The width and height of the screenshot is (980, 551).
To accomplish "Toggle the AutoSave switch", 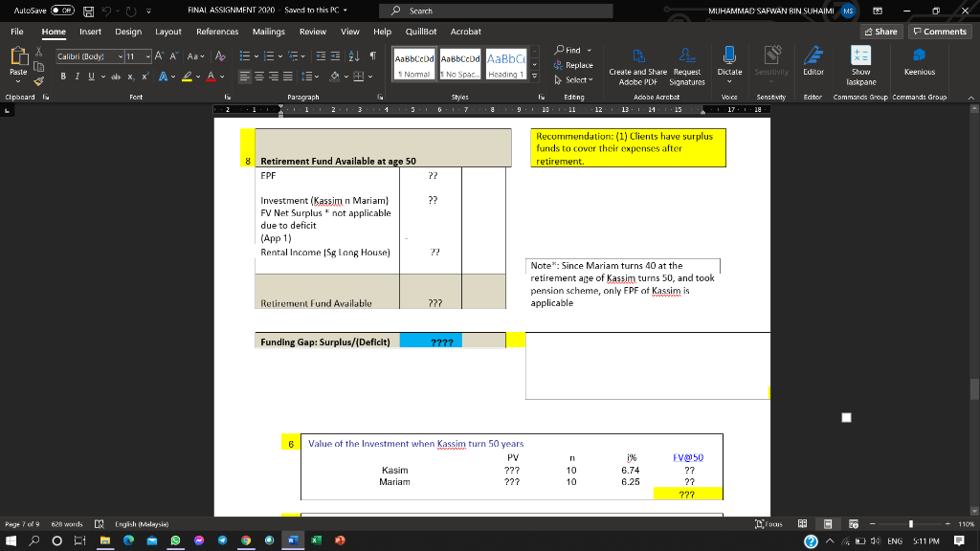I will (64, 11).
